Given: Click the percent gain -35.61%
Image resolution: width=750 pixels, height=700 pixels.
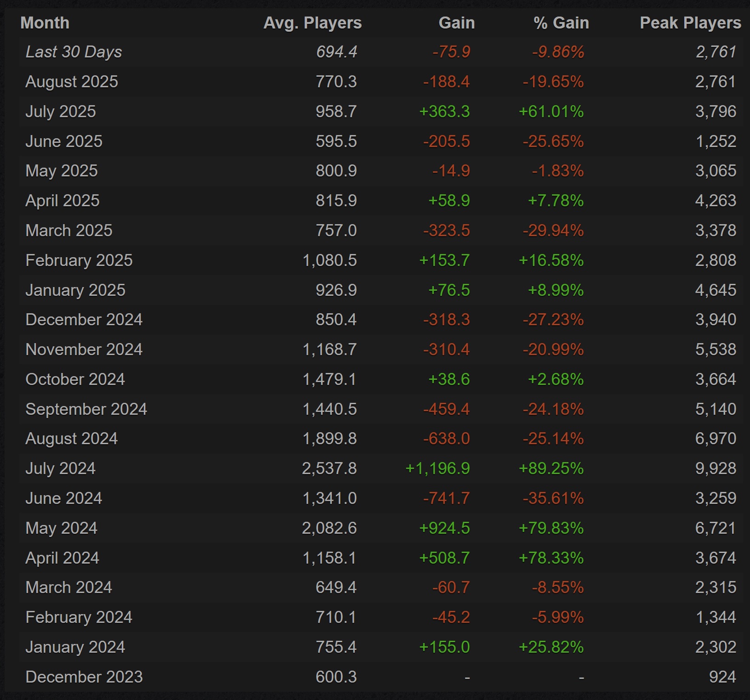Looking at the screenshot, I should click(553, 498).
